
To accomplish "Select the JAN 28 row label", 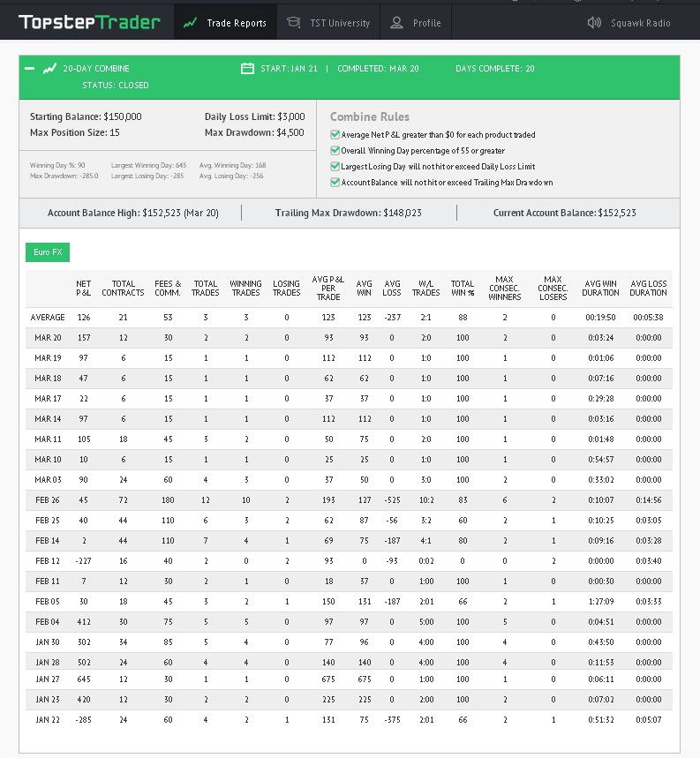I will [x=48, y=663].
